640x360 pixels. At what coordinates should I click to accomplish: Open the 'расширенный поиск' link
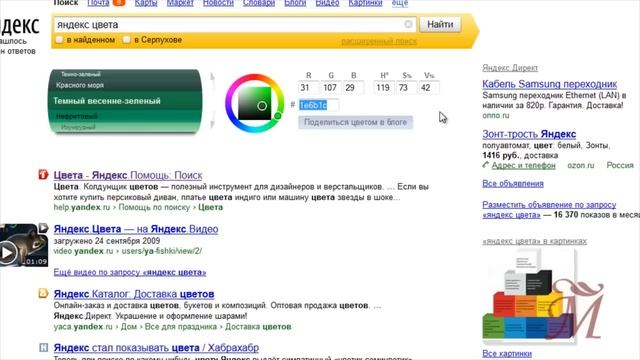point(379,41)
